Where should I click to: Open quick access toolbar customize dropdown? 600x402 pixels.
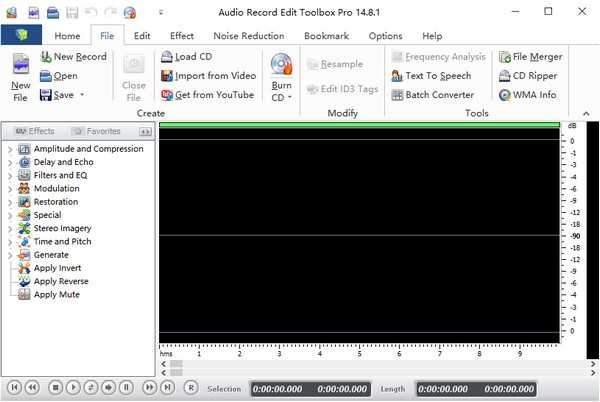pyautogui.click(x=161, y=13)
